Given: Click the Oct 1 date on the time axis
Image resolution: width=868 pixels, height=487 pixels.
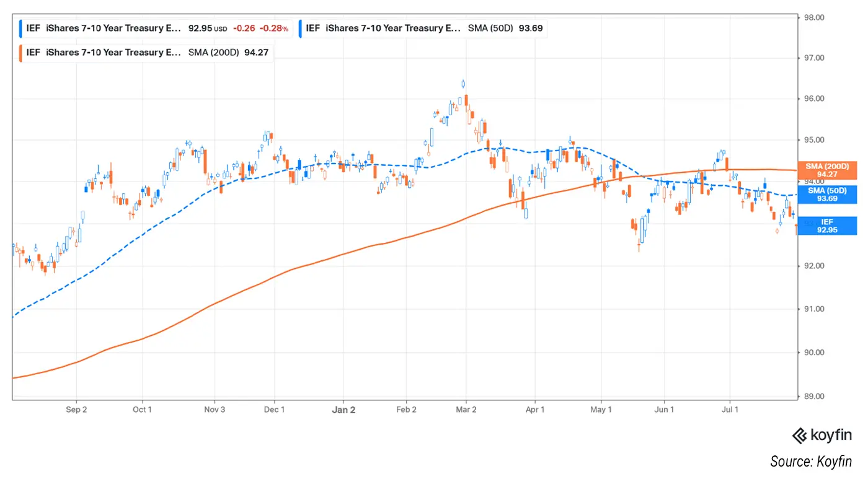Looking at the screenshot, I should (142, 410).
